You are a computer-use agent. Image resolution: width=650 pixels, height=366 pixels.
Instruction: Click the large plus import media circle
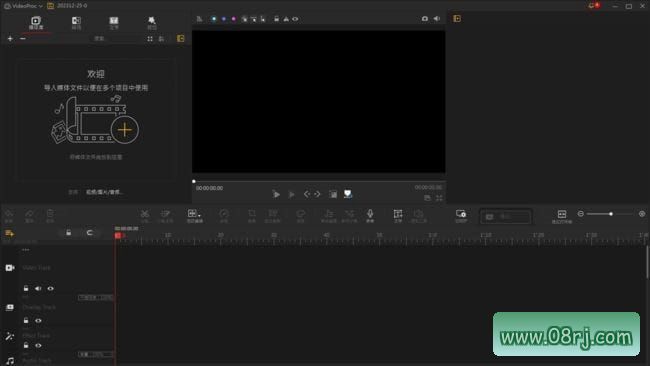(x=125, y=130)
